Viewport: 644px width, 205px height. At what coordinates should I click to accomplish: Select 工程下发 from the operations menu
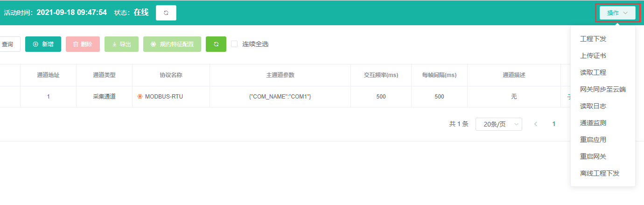(x=593, y=39)
